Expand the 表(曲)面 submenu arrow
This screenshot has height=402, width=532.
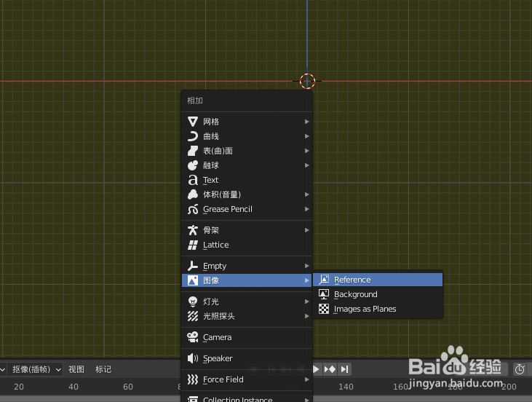[x=306, y=151]
